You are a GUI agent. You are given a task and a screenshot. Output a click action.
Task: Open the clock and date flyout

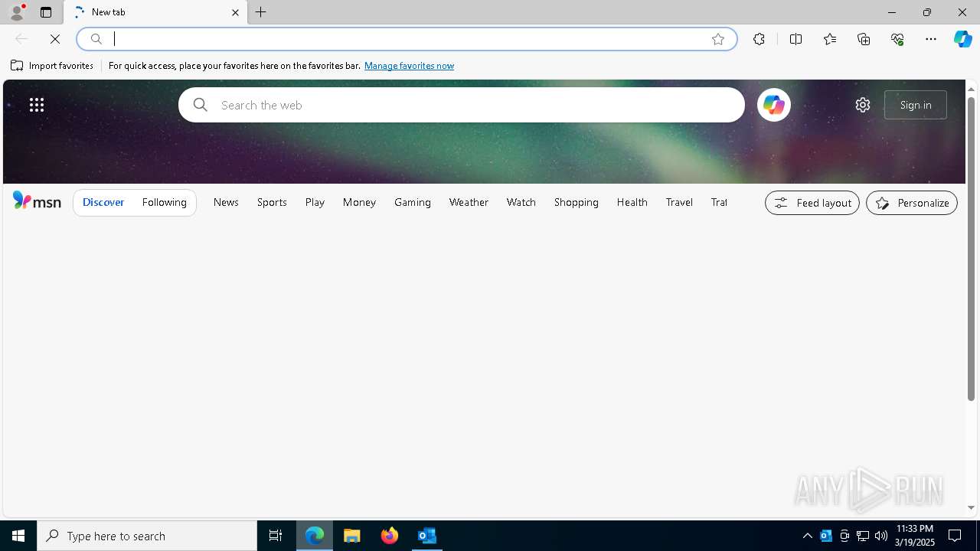pos(915,536)
